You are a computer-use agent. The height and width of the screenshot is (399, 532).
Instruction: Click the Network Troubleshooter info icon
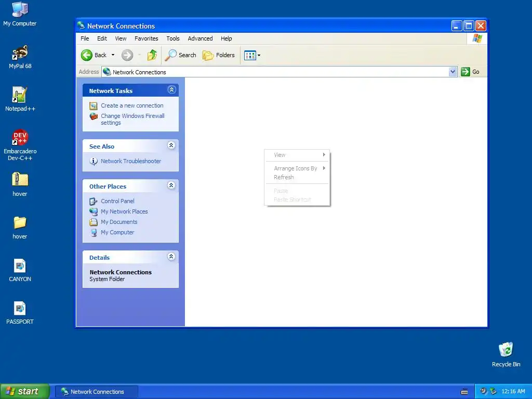[94, 162]
